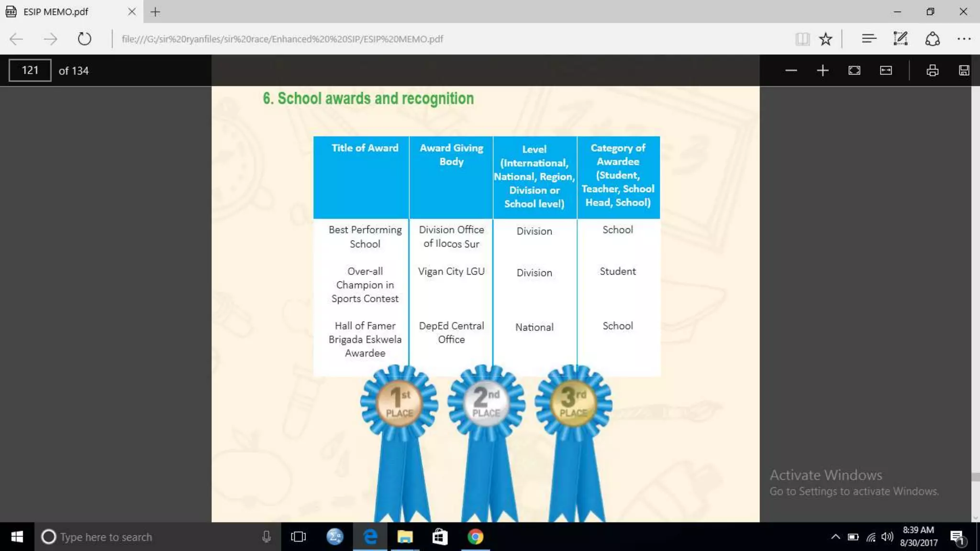Open the Edge more options ellipsis menu
This screenshot has width=980, height=551.
pyautogui.click(x=964, y=39)
